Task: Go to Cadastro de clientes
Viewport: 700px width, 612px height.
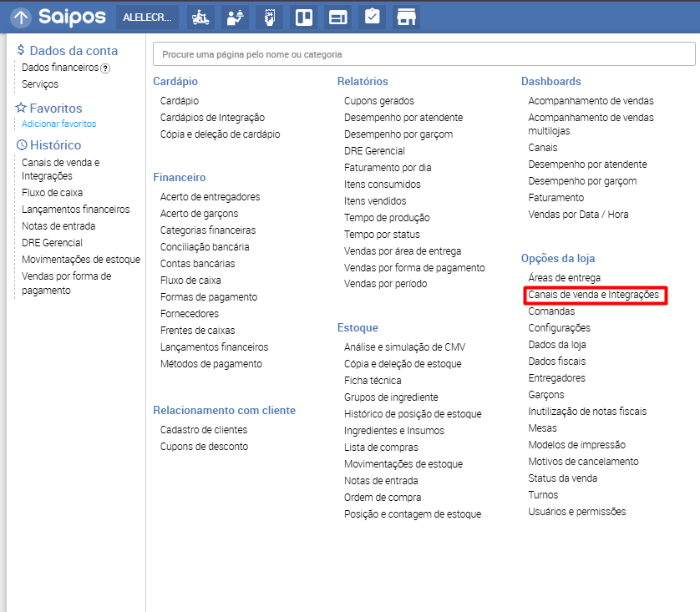Action: [x=204, y=430]
